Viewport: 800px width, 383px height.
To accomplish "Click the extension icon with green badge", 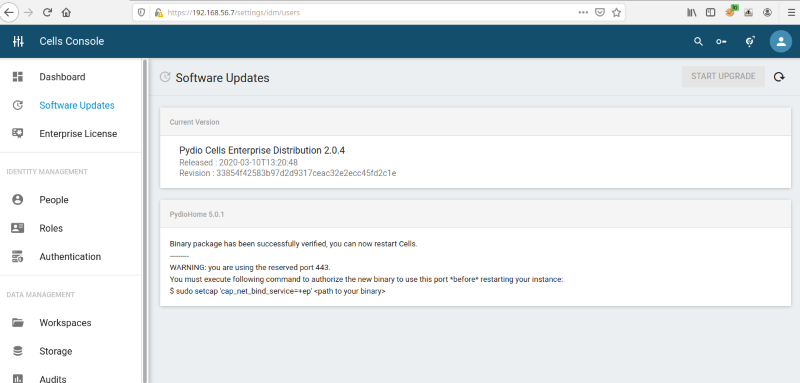I will tap(731, 12).
